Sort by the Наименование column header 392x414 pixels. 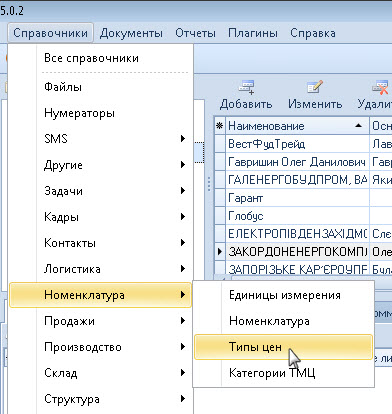point(297,126)
